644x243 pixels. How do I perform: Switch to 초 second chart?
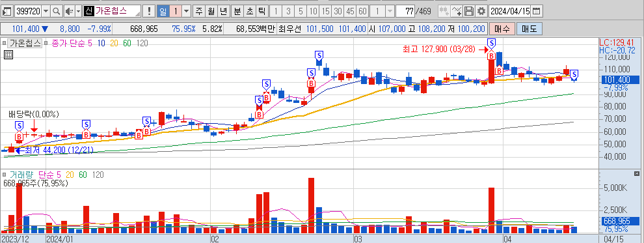(x=249, y=11)
